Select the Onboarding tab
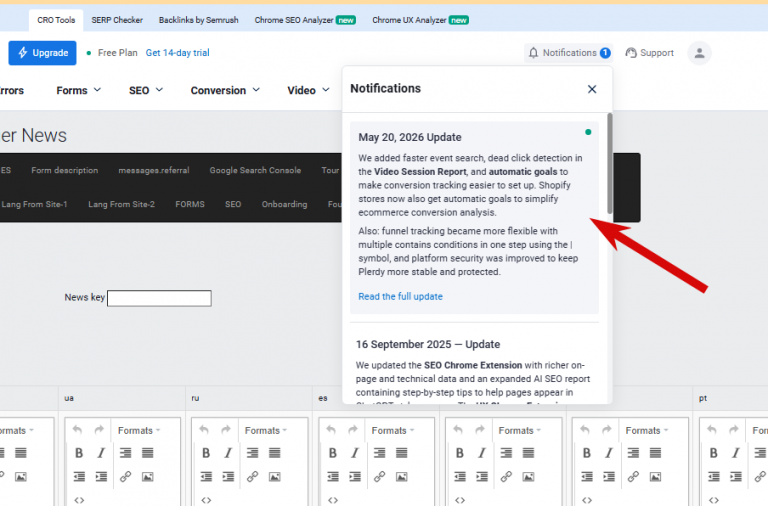 tap(285, 204)
